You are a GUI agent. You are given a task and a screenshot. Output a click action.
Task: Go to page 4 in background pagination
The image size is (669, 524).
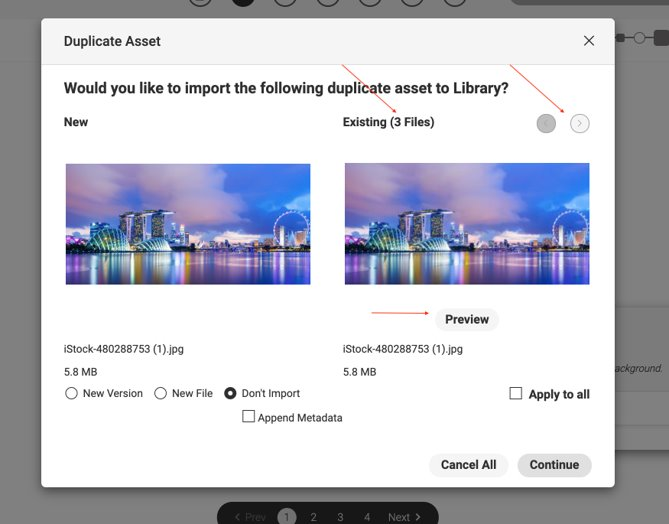367,517
